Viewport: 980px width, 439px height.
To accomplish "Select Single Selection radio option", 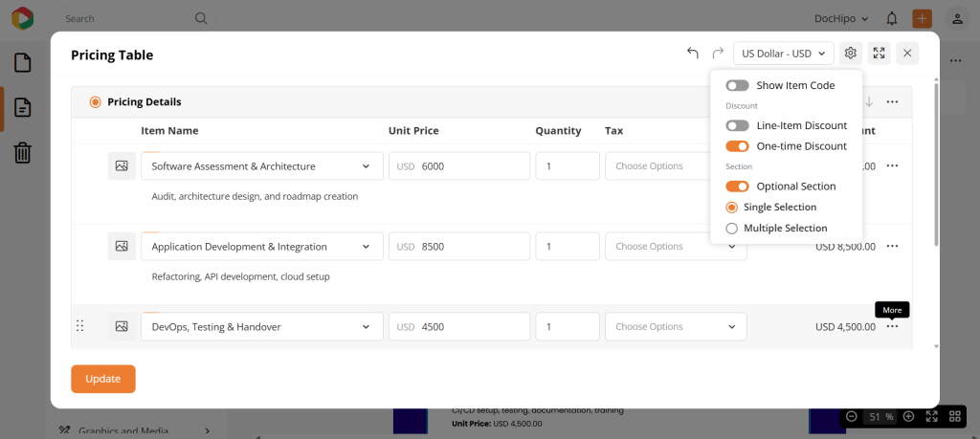I will (731, 207).
